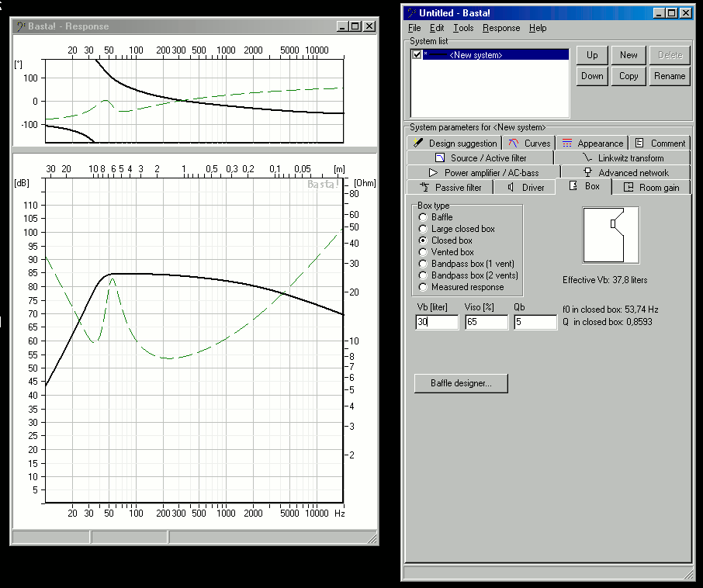Select the Linkwitz transform tab
Viewport: 703px width, 588px height.
point(624,157)
